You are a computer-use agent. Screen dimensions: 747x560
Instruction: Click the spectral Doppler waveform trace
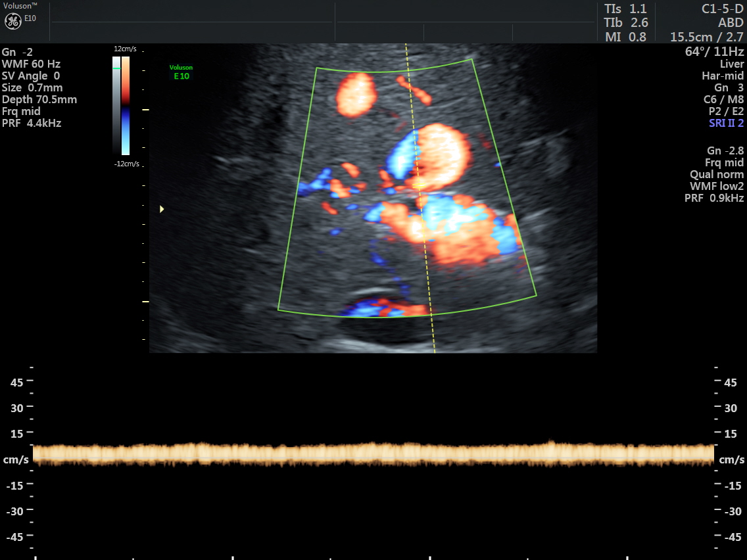pos(373,454)
